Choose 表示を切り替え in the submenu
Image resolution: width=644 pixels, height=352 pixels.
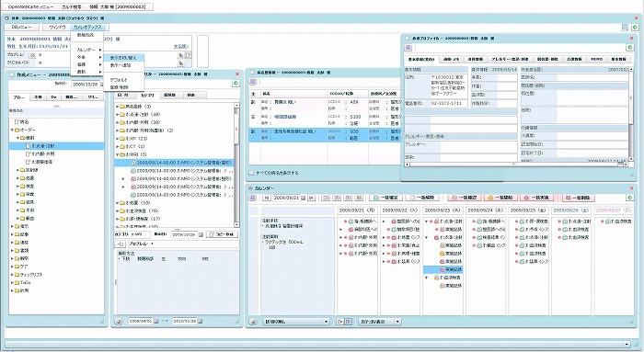123,58
